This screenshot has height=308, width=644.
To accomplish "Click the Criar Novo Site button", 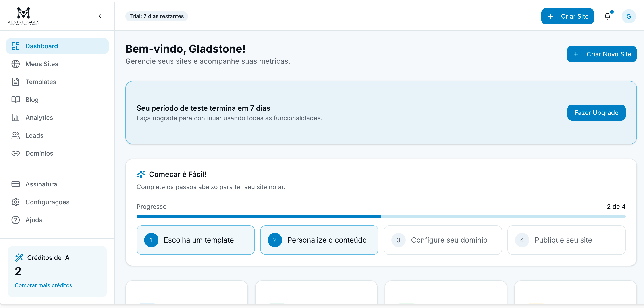I will click(x=602, y=54).
